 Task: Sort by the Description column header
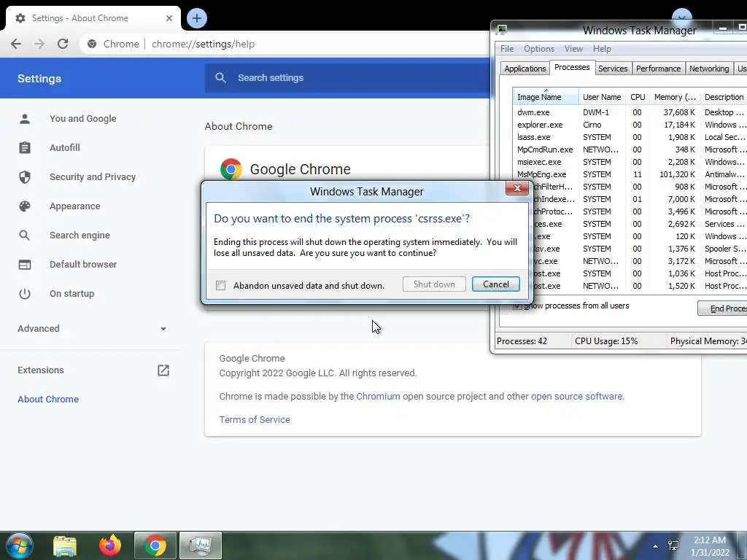(724, 97)
